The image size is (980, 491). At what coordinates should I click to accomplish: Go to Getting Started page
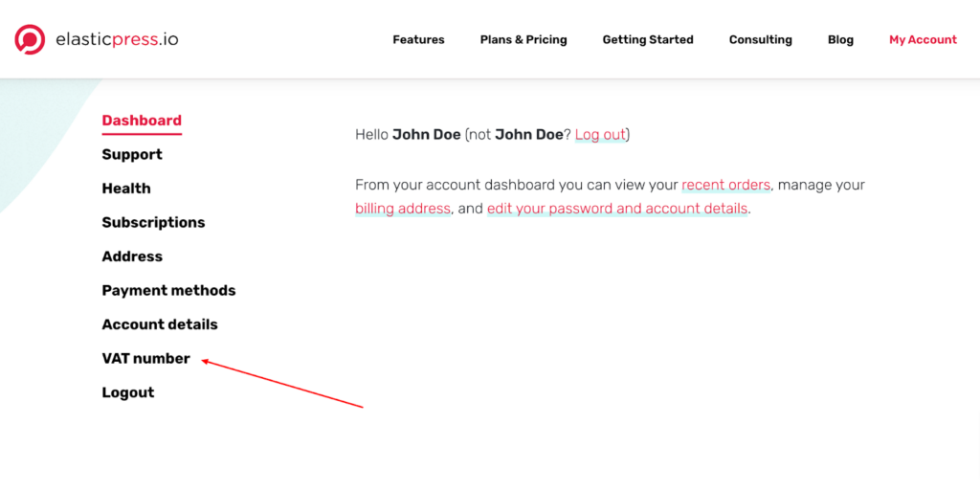tap(648, 40)
